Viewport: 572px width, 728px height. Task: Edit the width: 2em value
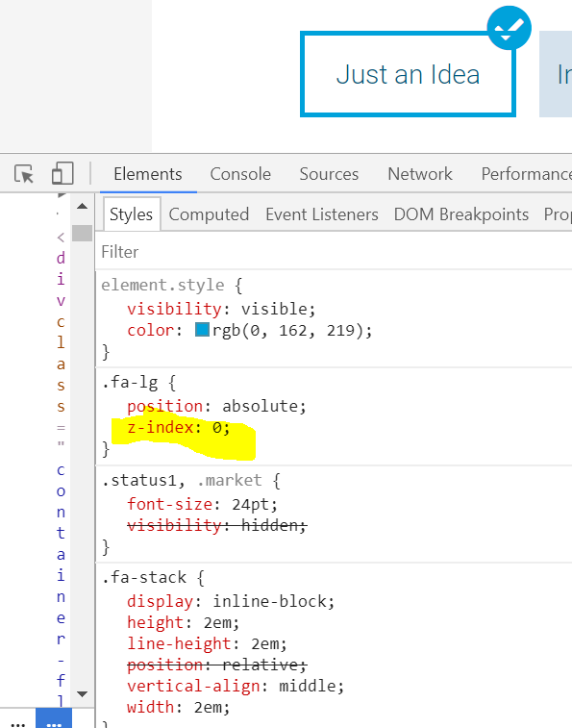coord(208,708)
